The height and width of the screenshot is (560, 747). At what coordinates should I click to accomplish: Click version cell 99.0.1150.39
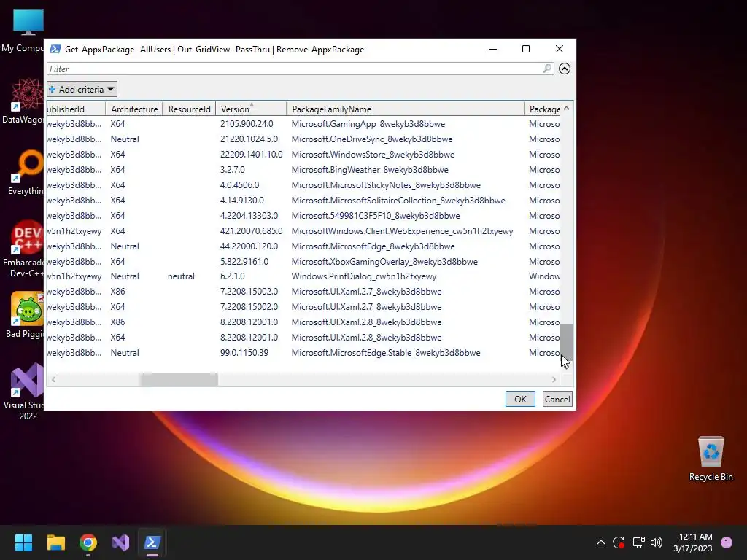point(244,353)
